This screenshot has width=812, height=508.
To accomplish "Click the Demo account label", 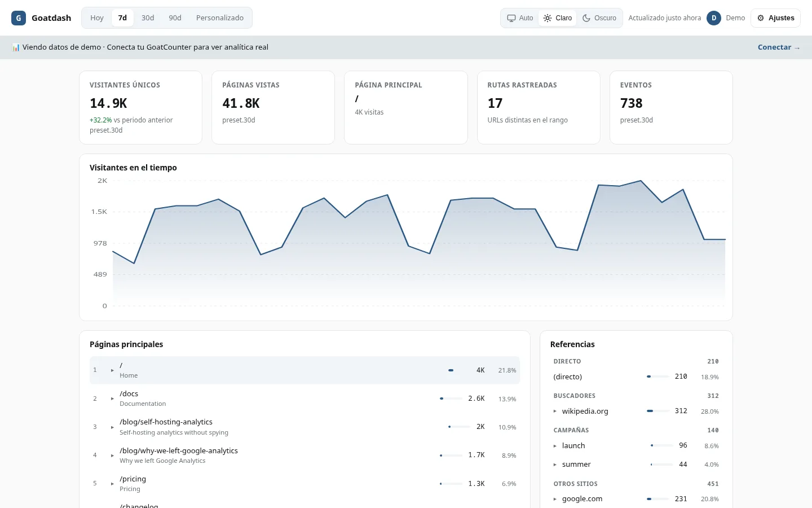I will coord(735,18).
